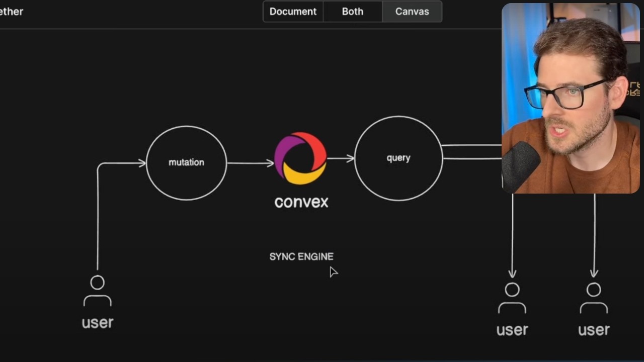Click the SYNC ENGINE text label
The width and height of the screenshot is (644, 362).
pos(301,256)
